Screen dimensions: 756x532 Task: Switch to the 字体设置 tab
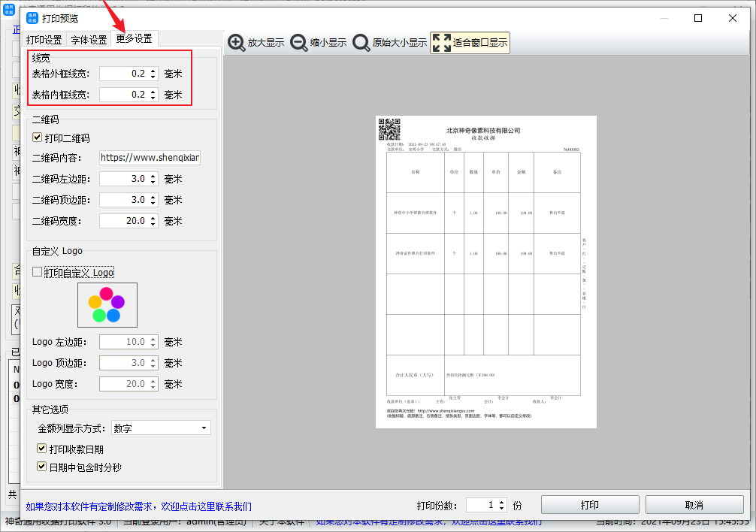click(x=89, y=40)
